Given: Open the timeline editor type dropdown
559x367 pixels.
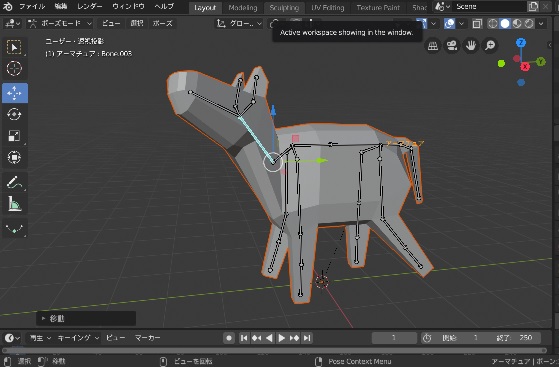Looking at the screenshot, I should [x=12, y=338].
